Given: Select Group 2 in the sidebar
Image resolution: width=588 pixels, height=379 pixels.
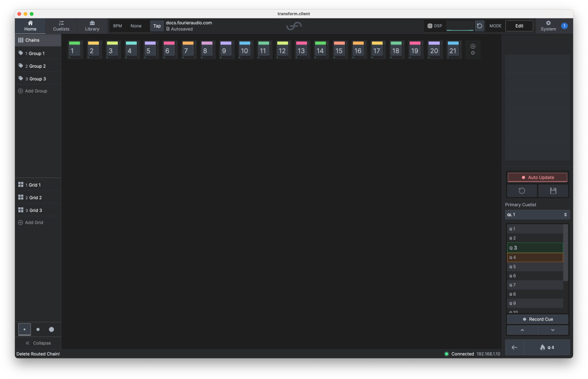Looking at the screenshot, I should (x=37, y=66).
